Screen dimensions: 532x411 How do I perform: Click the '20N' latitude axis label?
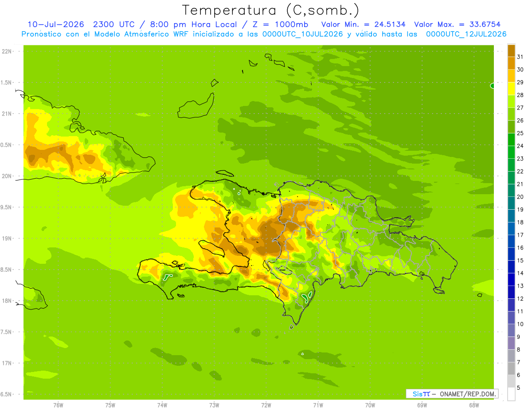(7, 176)
